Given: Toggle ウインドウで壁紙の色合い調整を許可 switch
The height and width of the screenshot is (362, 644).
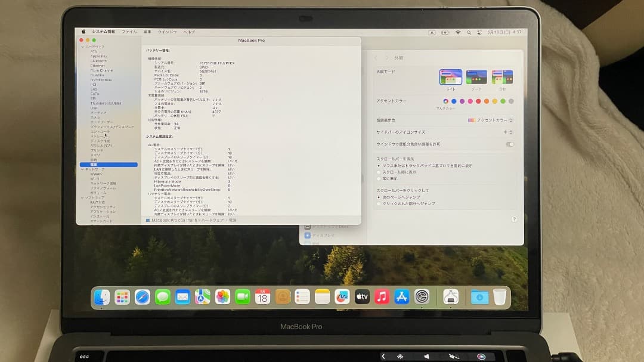Looking at the screenshot, I should click(x=510, y=144).
